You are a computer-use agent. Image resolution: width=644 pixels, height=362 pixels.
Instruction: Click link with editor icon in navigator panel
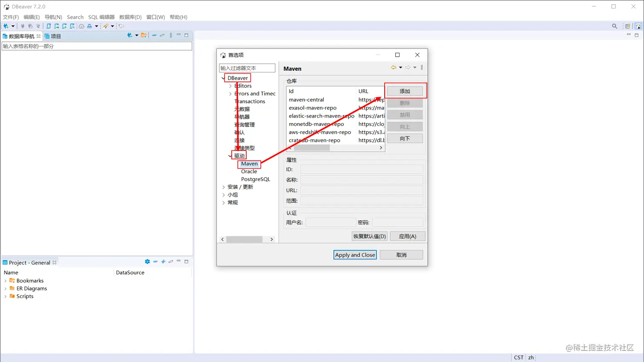[162, 35]
